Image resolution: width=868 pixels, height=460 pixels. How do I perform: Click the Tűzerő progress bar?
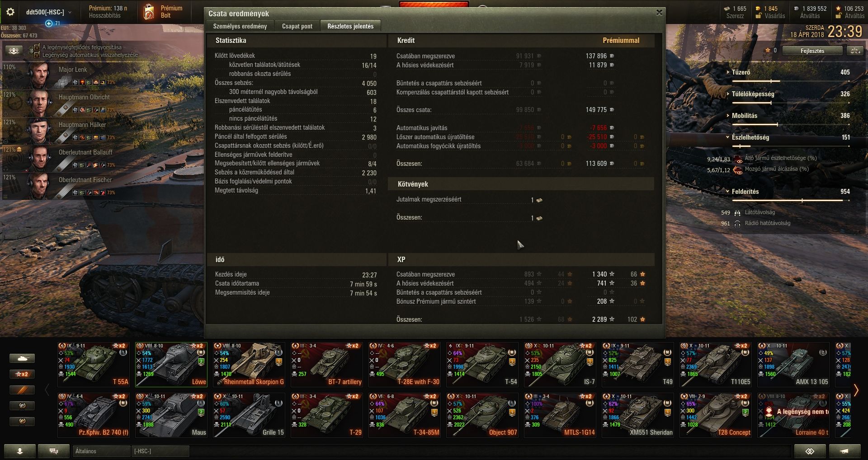(791, 81)
